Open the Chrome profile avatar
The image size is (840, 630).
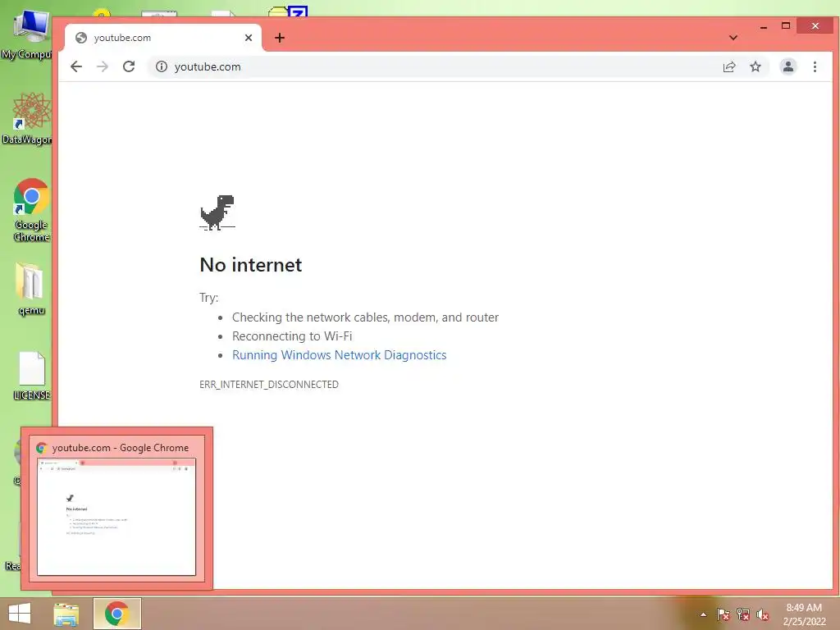coord(788,66)
